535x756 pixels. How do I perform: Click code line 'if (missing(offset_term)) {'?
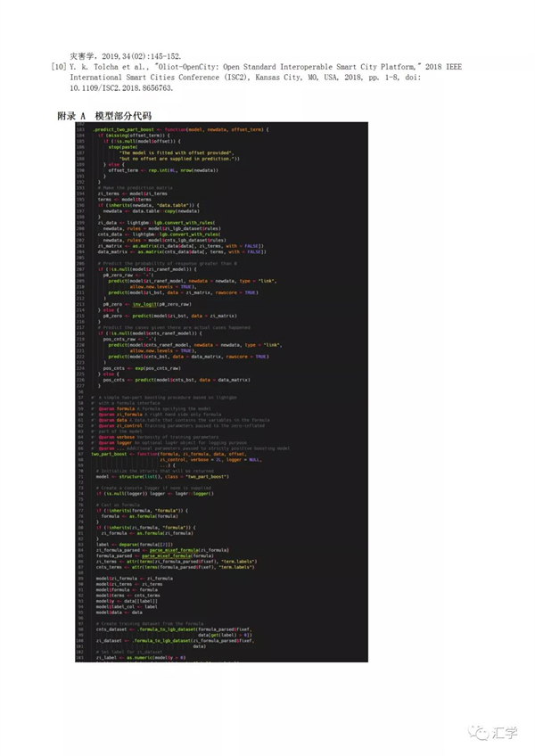coord(134,136)
